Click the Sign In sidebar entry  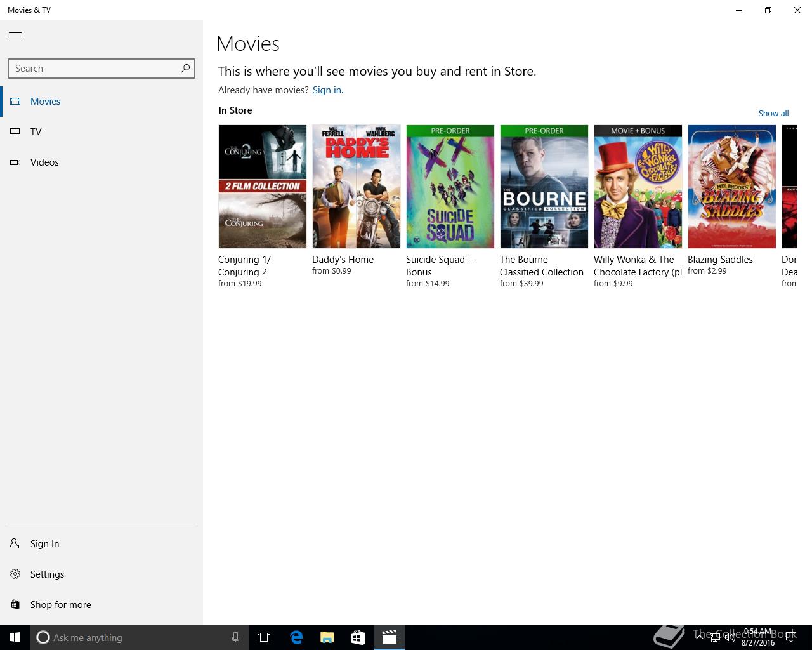click(x=101, y=544)
